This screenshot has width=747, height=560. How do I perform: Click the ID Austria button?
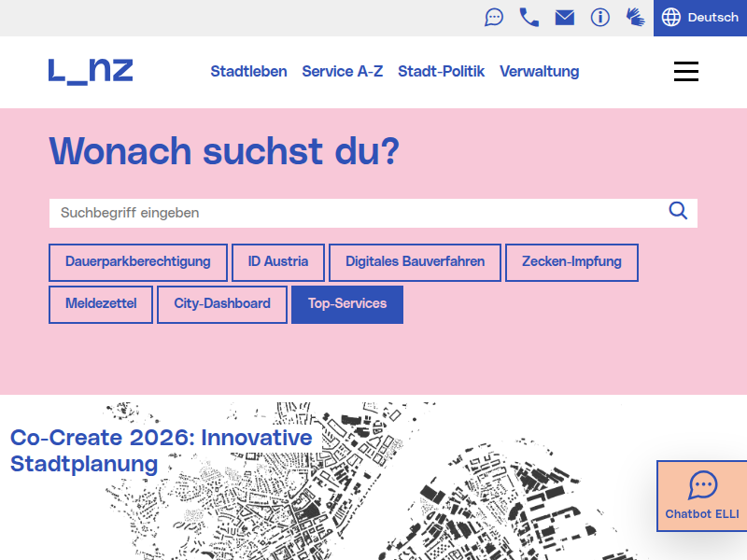(277, 262)
